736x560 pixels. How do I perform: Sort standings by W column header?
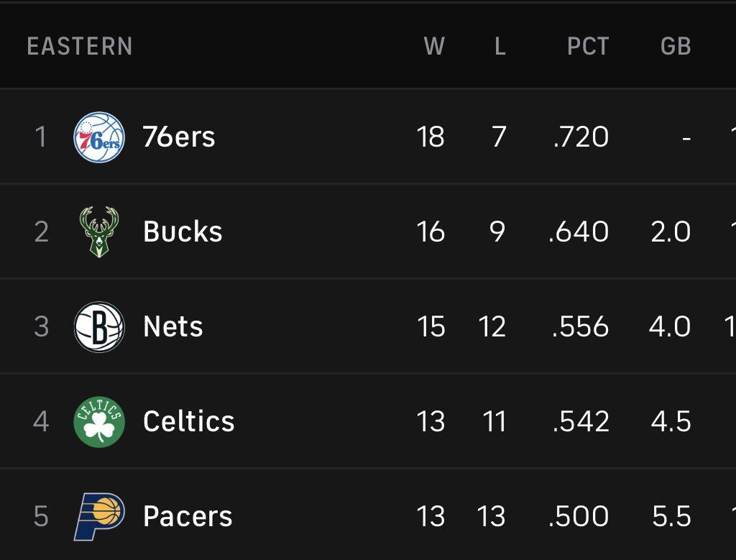coord(434,46)
